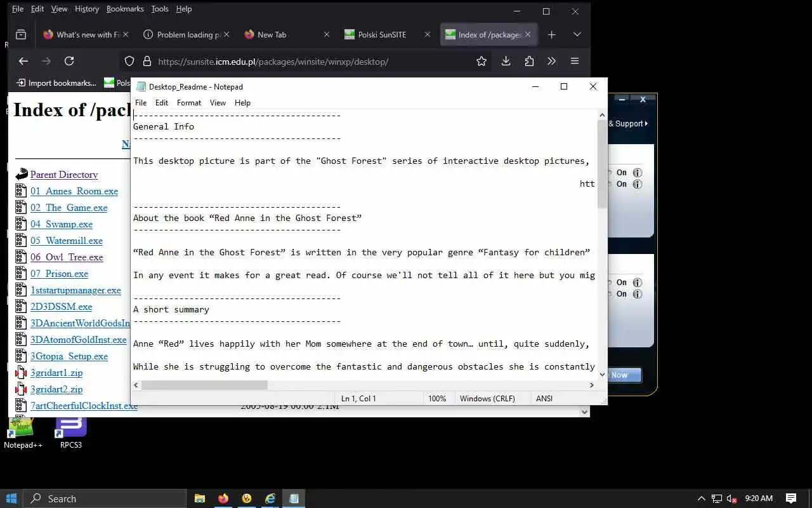Click the Notepad taskbar icon
Image resolution: width=812 pixels, height=508 pixels.
[x=294, y=498]
